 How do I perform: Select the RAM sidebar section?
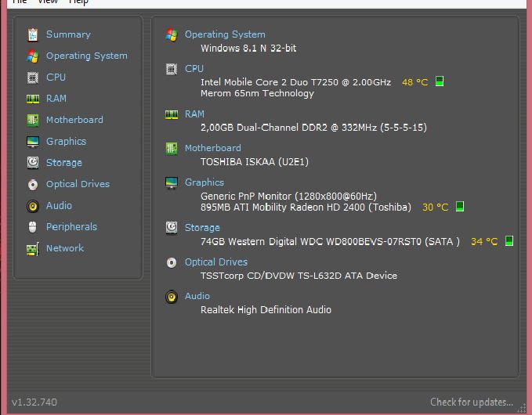point(56,99)
